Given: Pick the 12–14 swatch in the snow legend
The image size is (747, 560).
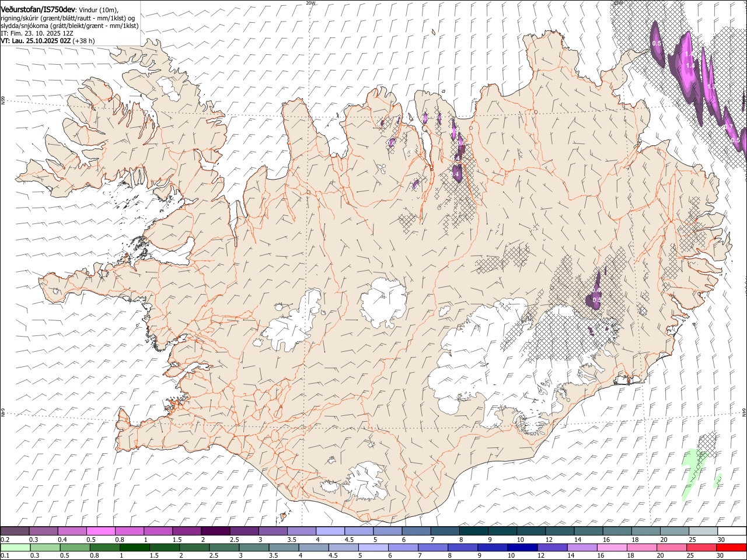Looking at the screenshot, I should [560, 531].
